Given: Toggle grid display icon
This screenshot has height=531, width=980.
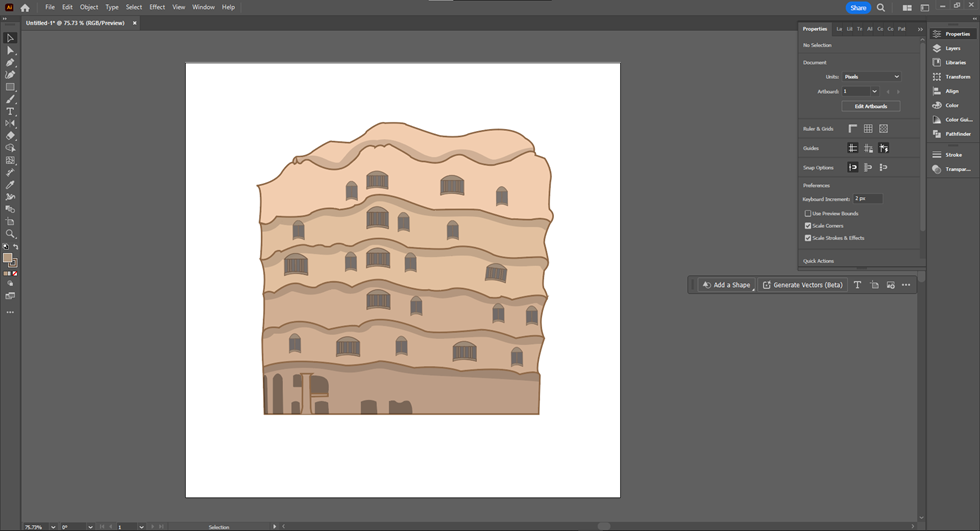Looking at the screenshot, I should [x=868, y=129].
